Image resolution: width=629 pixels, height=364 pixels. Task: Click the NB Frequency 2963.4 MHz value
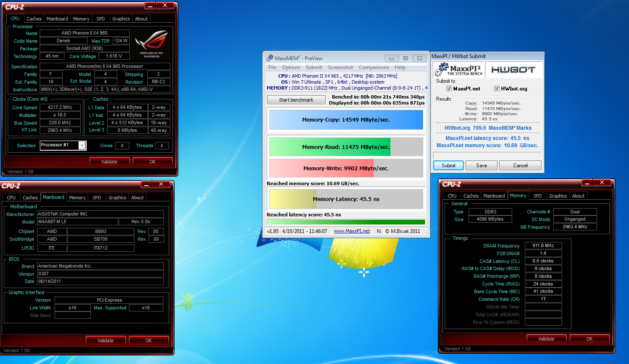tap(575, 227)
